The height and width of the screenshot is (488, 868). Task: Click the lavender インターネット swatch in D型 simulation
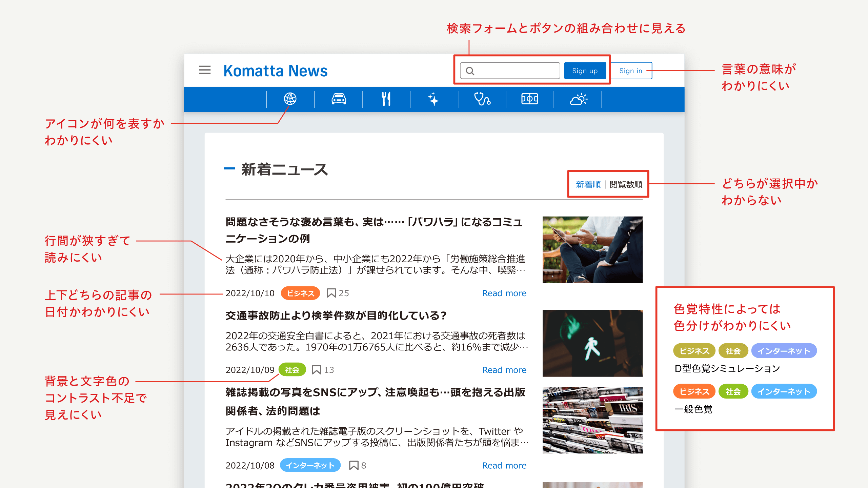(x=784, y=351)
